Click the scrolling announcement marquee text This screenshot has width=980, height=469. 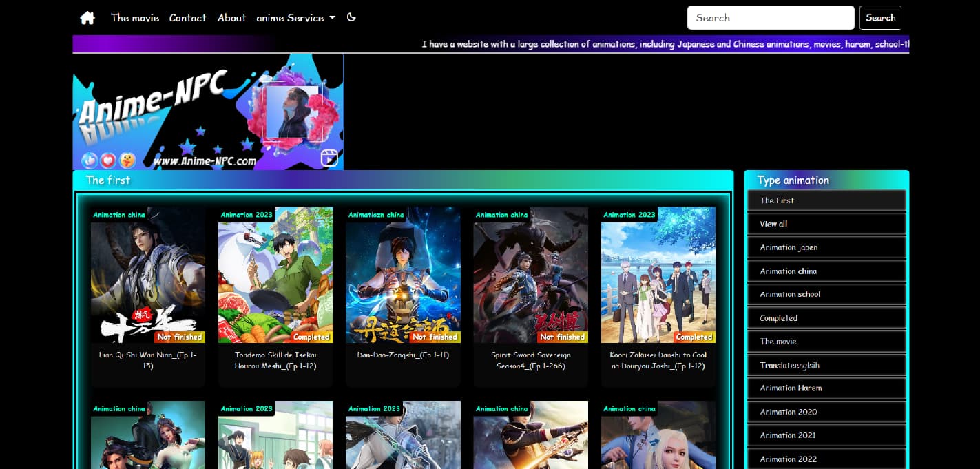(x=665, y=44)
